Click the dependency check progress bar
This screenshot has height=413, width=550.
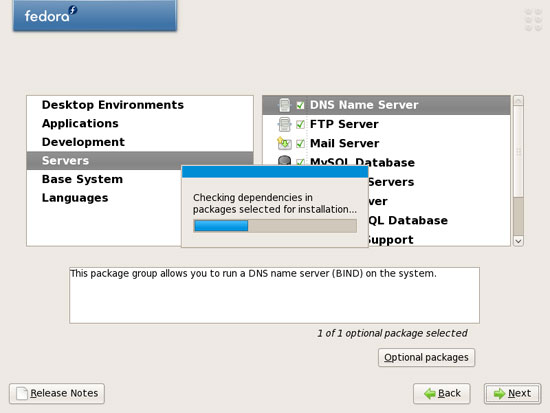(275, 226)
